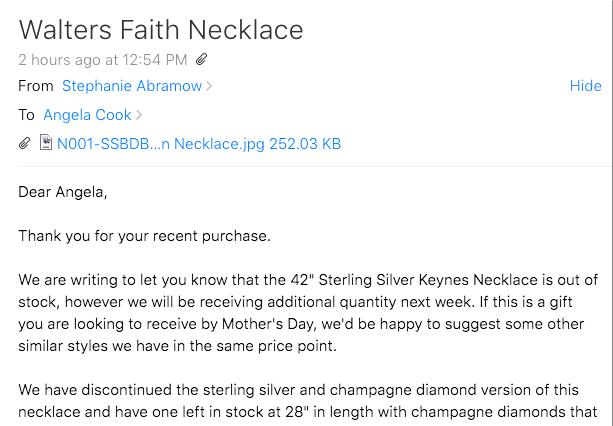Click the Walters Faith Necklace subject title

click(161, 30)
